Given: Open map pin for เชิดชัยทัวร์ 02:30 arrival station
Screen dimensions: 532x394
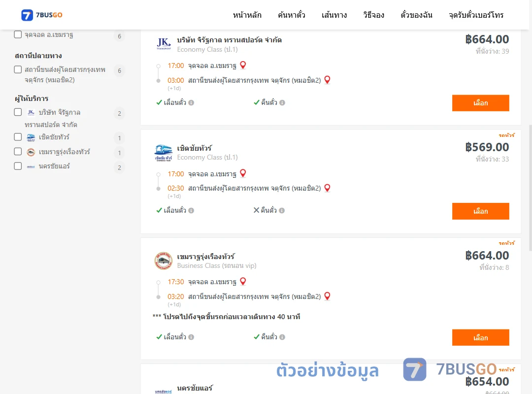Looking at the screenshot, I should 328,188.
